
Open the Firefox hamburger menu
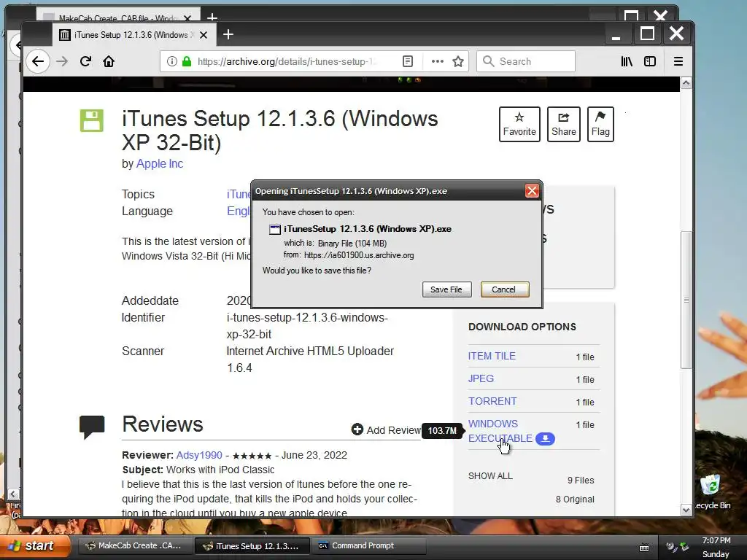pyautogui.click(x=678, y=61)
